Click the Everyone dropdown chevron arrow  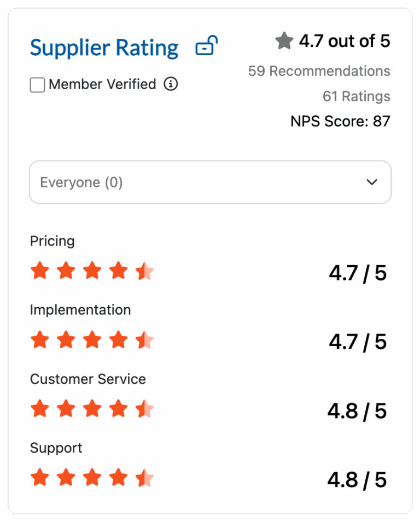point(372,182)
